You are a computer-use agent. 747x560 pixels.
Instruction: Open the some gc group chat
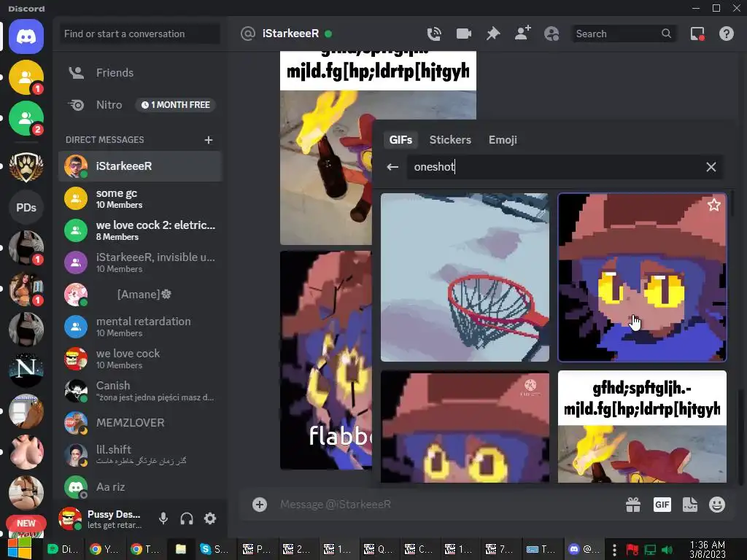140,198
